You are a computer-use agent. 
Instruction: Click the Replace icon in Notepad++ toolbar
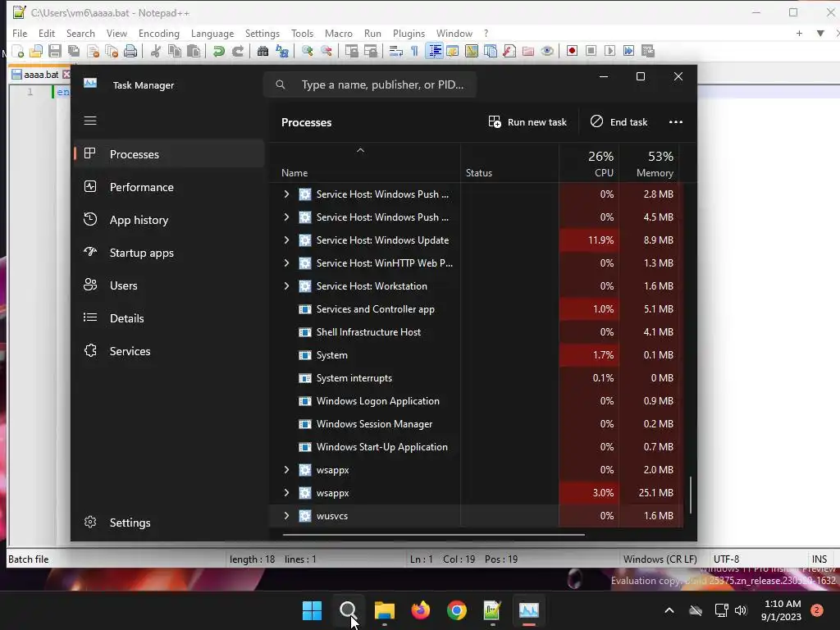pyautogui.click(x=282, y=52)
